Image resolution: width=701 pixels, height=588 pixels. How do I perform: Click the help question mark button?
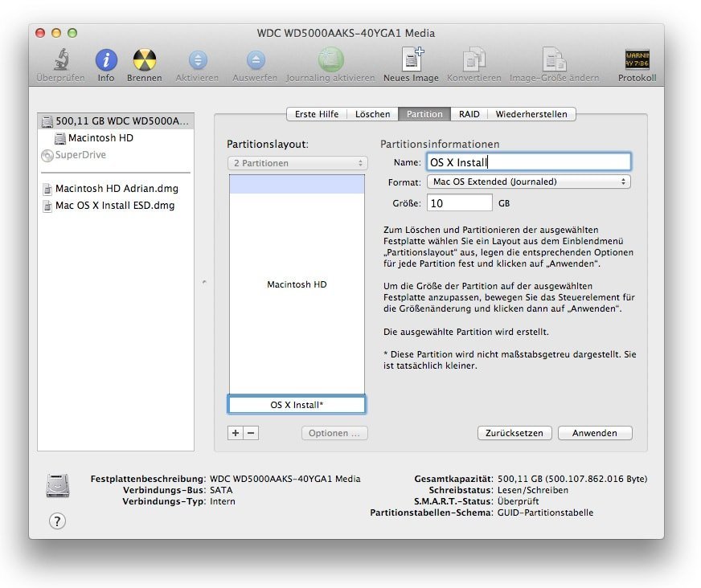pos(57,521)
